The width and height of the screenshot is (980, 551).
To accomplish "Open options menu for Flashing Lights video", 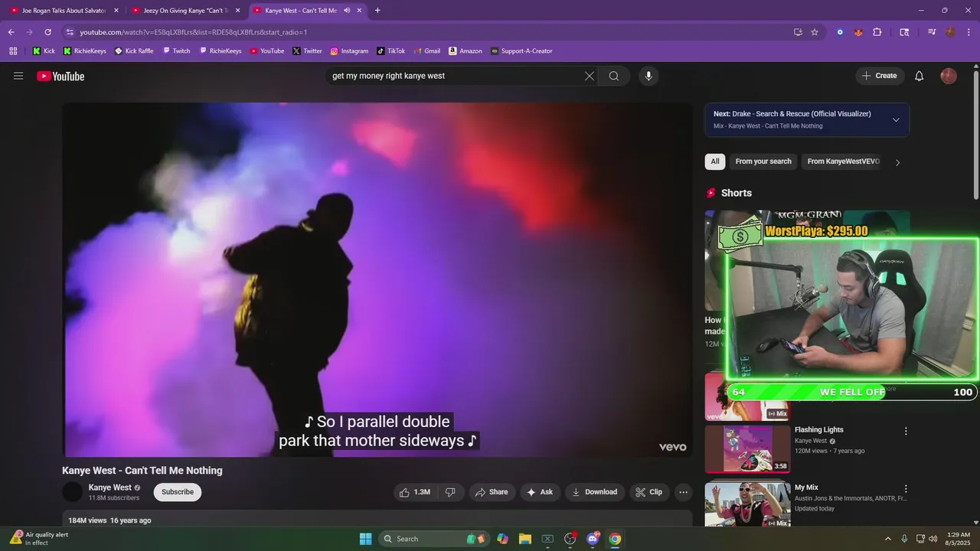I will pyautogui.click(x=906, y=431).
